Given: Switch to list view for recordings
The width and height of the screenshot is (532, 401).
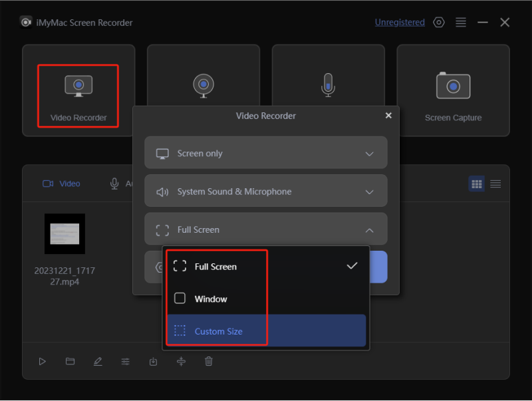Looking at the screenshot, I should [x=495, y=184].
